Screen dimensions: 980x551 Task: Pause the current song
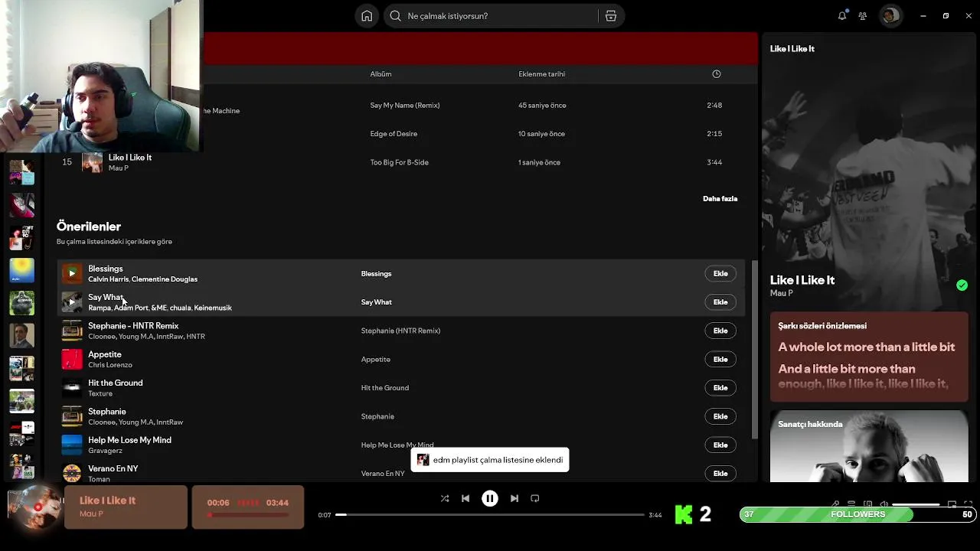coord(490,498)
